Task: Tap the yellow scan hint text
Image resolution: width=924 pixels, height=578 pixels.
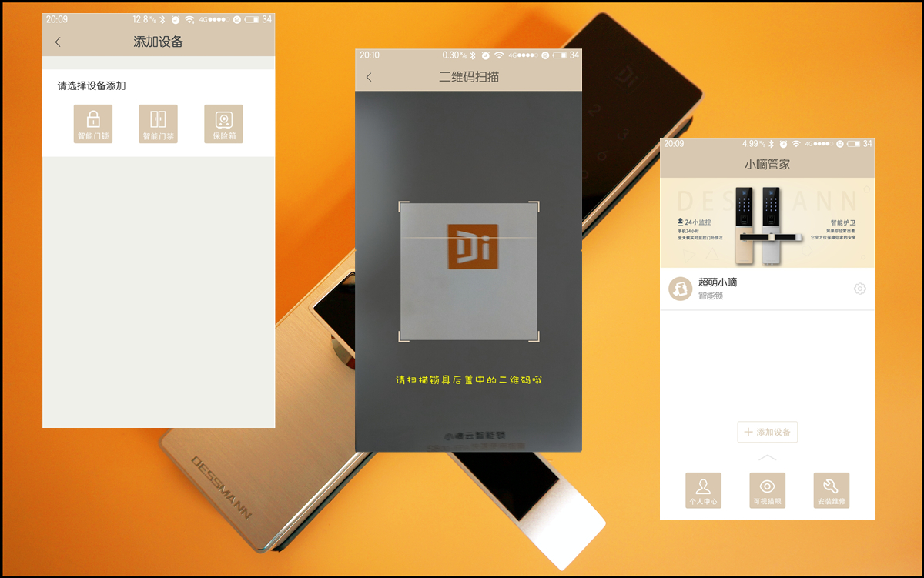Action: (469, 380)
